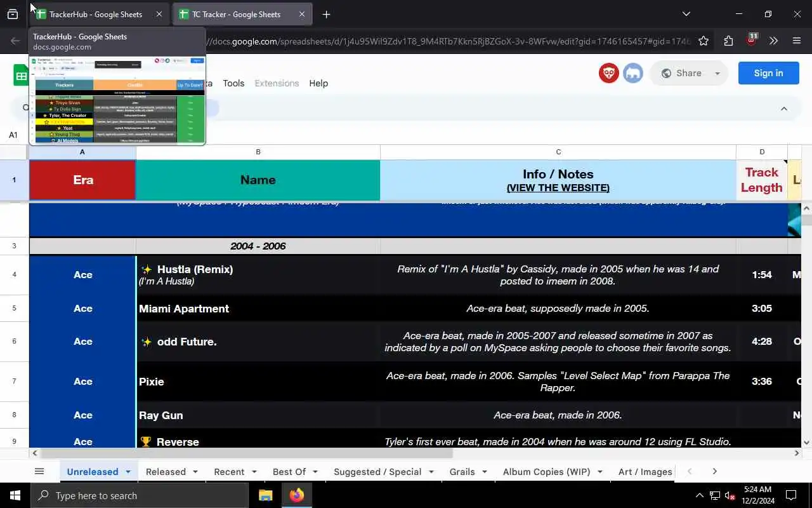Screen dimensions: 812x508
Task: Open Album Copies (WIP) tab dropdown
Action: (599, 472)
